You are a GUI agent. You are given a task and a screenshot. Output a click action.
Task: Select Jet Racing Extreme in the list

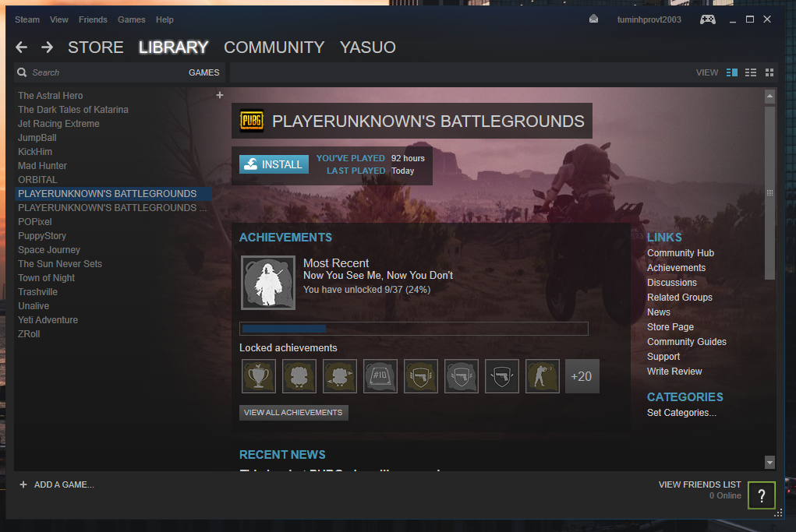pyautogui.click(x=58, y=124)
